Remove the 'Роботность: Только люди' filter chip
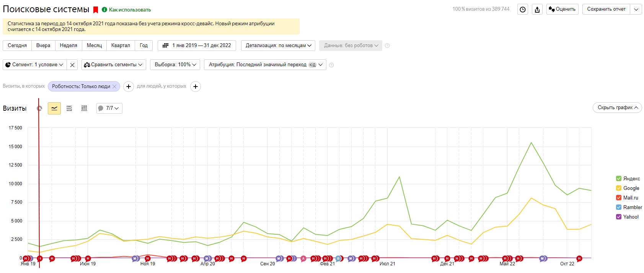 tap(114, 87)
